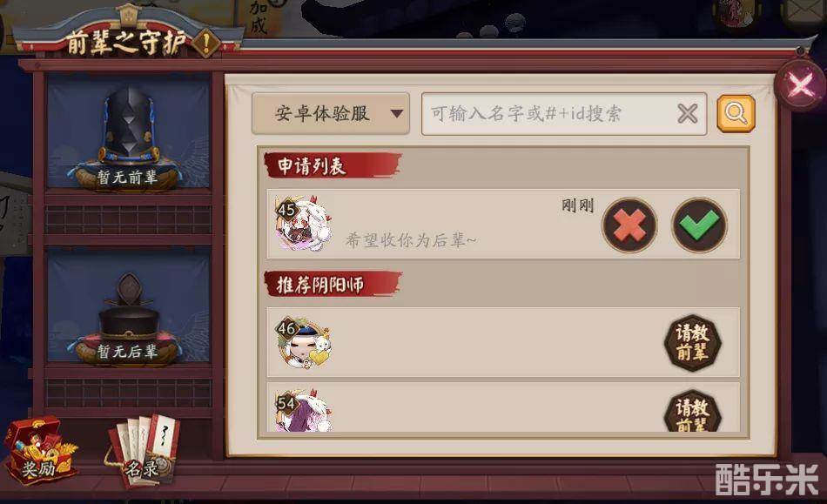Select the 暂无后辈 junior slot
827x504 pixels.
pyautogui.click(x=128, y=306)
